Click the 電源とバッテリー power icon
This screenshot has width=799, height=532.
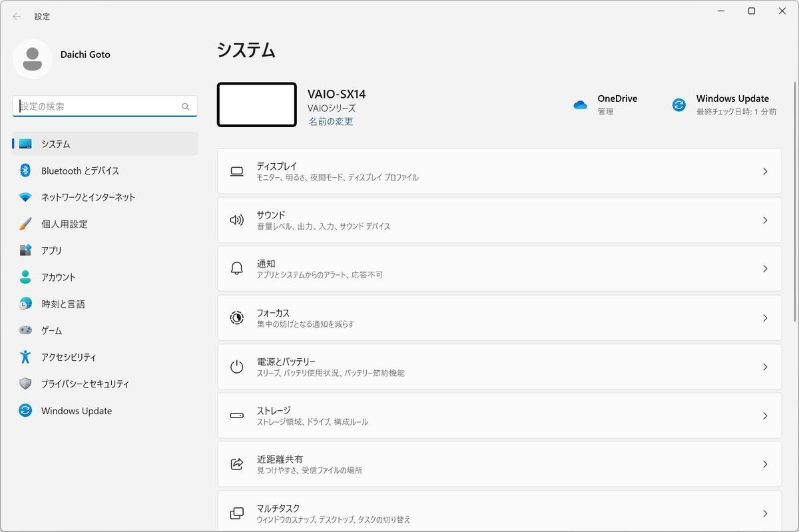[x=236, y=366]
